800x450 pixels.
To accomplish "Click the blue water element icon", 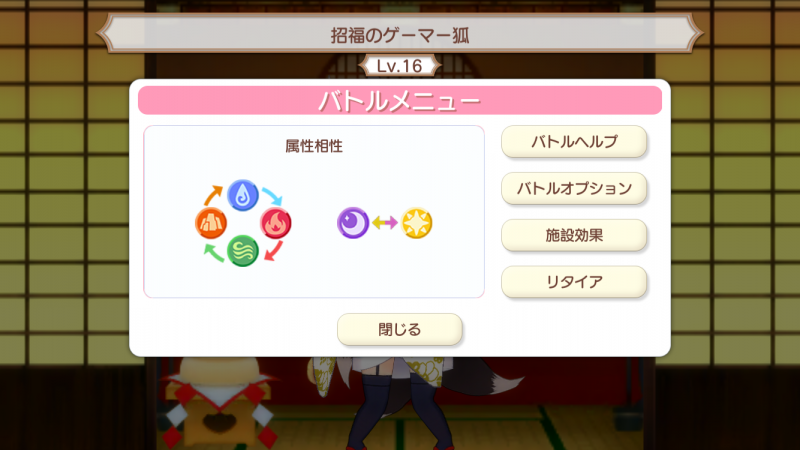I will coord(242,195).
